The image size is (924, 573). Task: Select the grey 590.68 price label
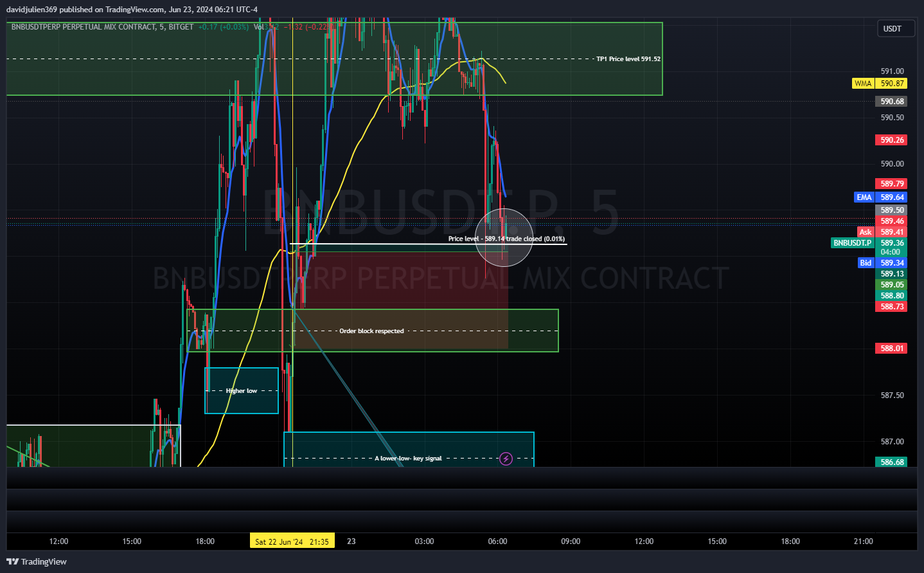892,102
